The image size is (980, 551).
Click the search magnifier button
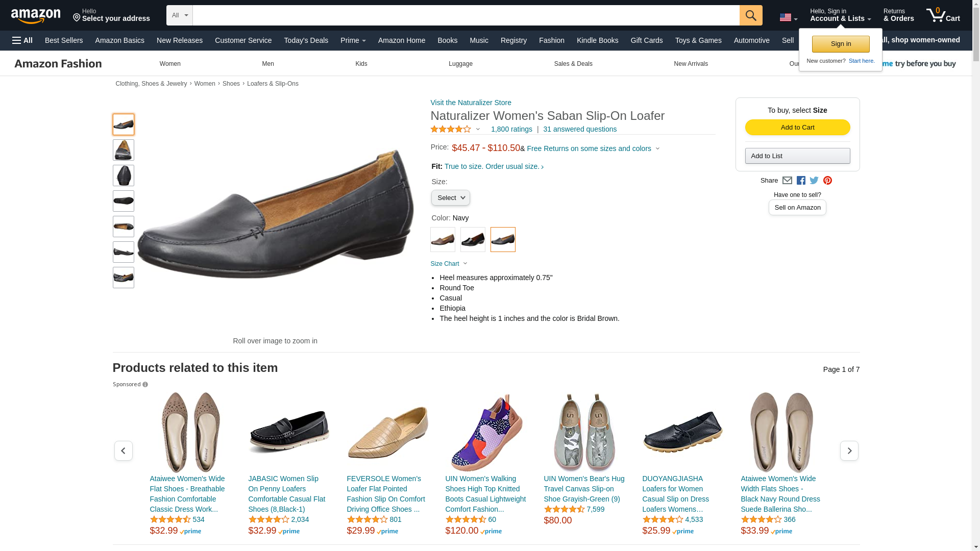point(750,15)
